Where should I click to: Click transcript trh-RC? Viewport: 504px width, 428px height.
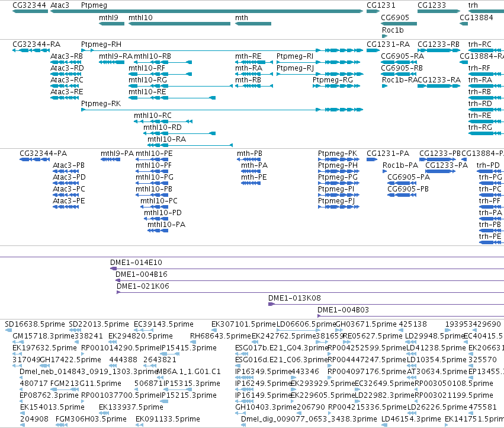[x=480, y=44]
